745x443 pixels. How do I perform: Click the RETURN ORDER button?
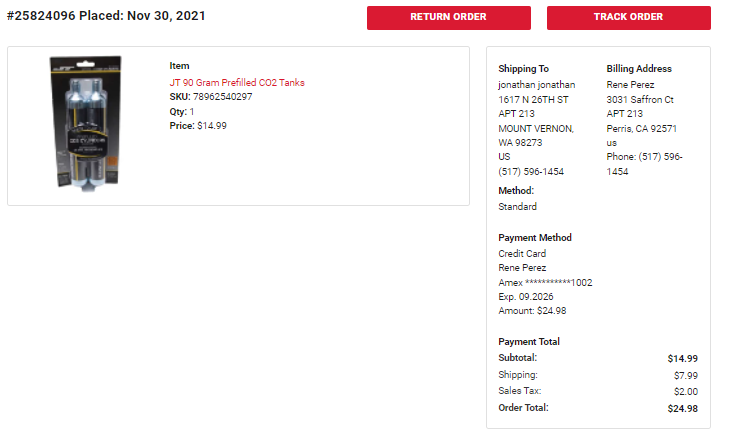tap(449, 18)
